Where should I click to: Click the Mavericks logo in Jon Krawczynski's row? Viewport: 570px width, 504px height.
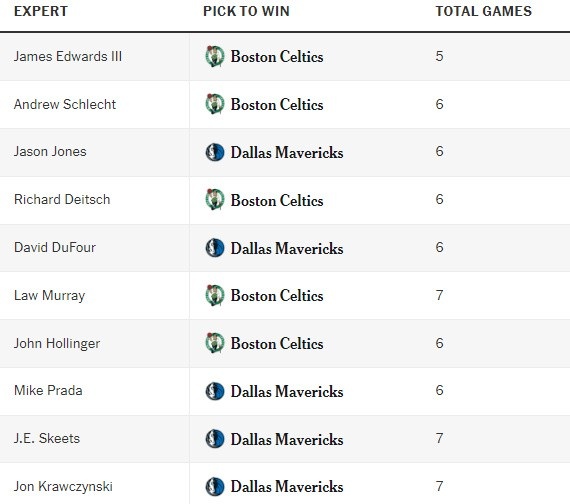coord(214,487)
